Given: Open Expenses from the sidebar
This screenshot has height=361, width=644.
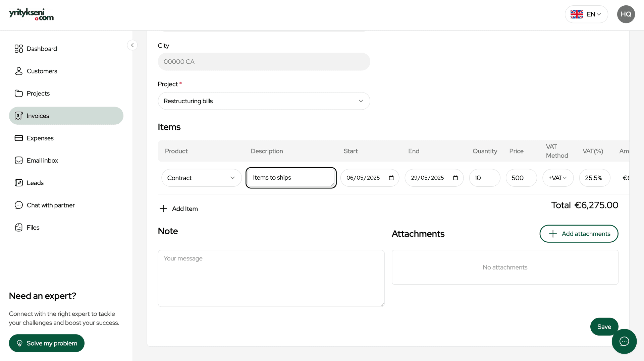Looking at the screenshot, I should 40,138.
